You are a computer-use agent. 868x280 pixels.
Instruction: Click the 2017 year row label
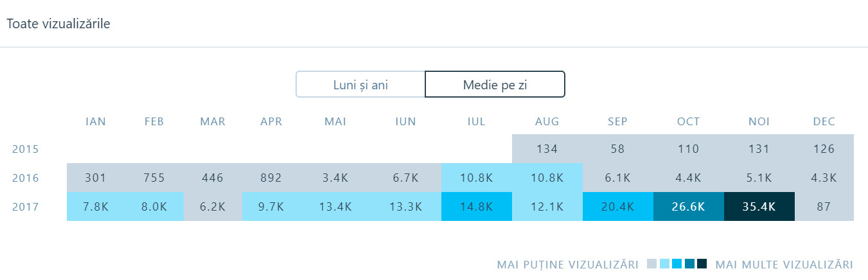(26, 207)
